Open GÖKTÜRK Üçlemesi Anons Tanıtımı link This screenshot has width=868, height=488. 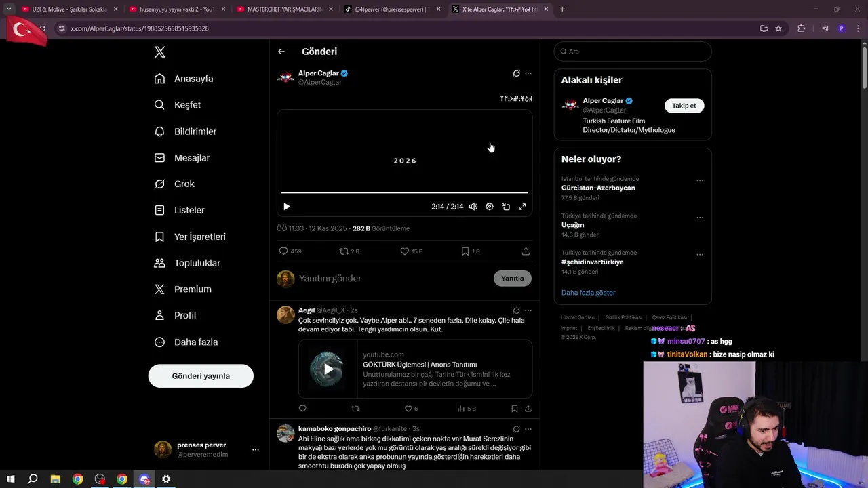[x=420, y=365]
